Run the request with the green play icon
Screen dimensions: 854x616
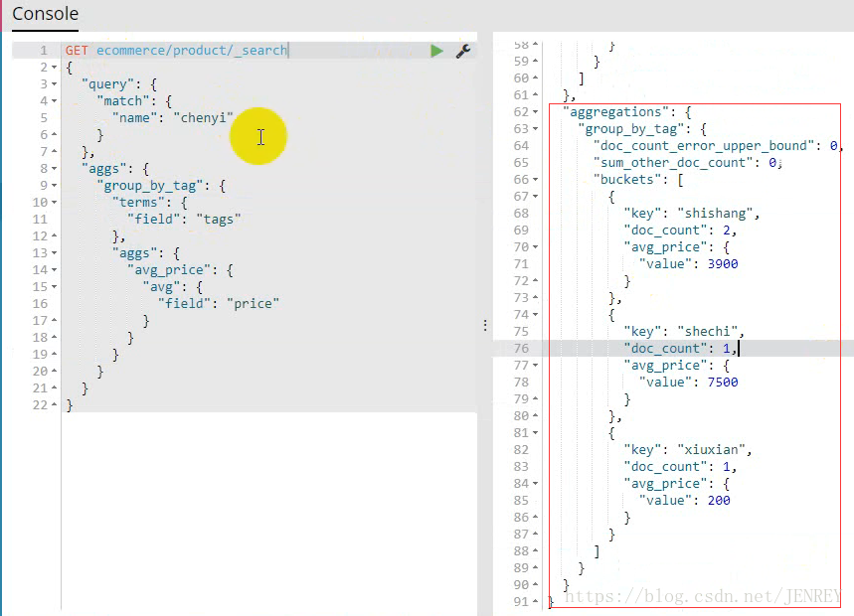(437, 51)
